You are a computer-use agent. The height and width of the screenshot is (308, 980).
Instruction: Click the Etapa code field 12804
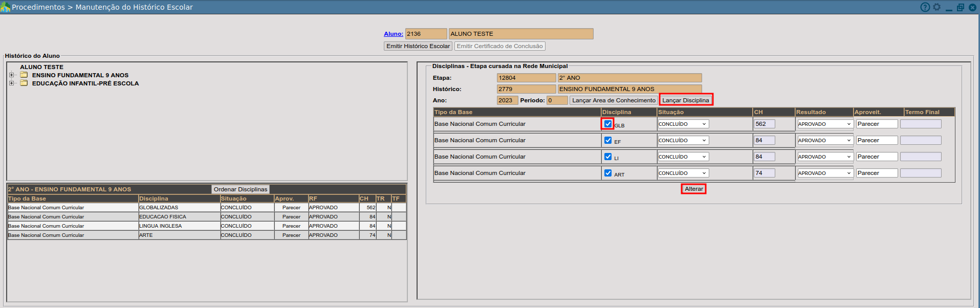[526, 78]
